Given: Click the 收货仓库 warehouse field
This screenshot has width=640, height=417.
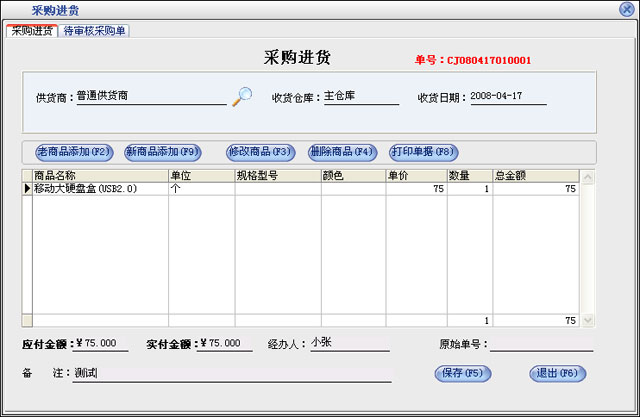Looking at the screenshot, I should pos(346,97).
